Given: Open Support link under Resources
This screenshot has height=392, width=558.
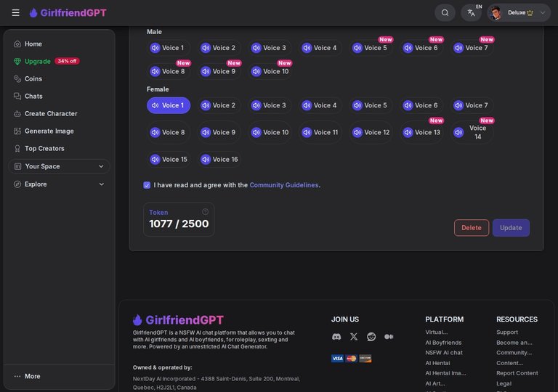Looking at the screenshot, I should [507, 332].
